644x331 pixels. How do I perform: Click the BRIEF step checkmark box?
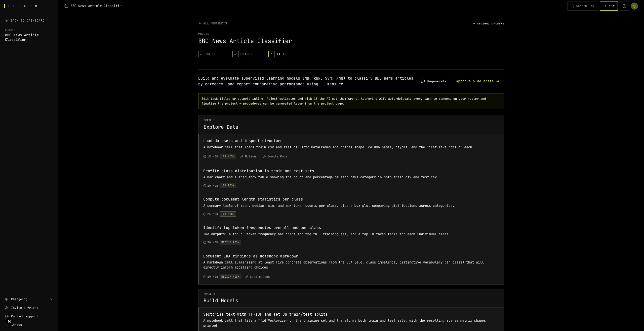click(201, 54)
